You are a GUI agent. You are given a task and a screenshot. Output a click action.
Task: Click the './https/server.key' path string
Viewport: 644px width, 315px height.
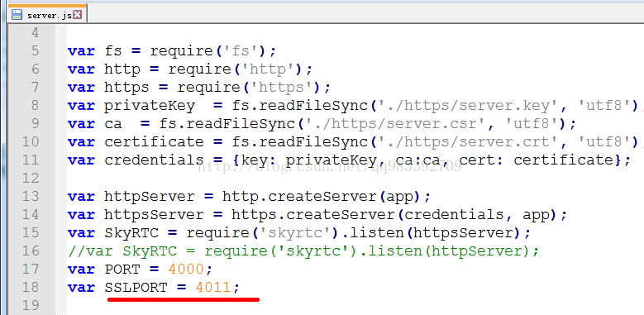463,106
